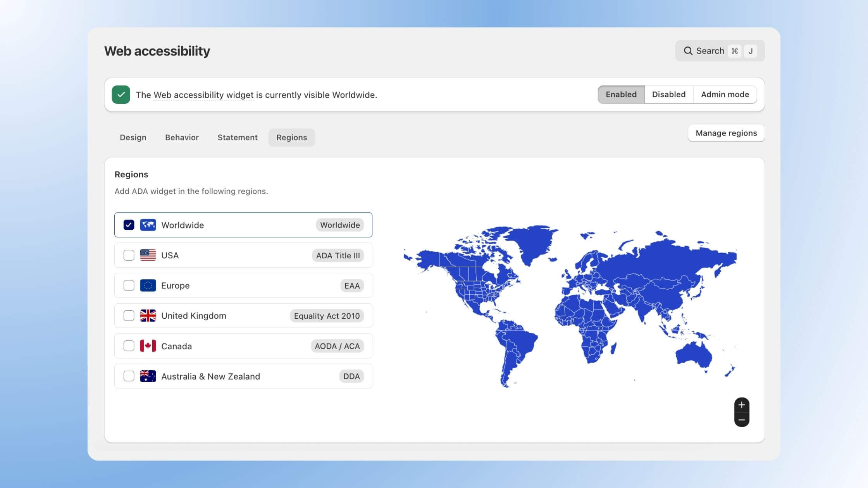Open the Search field

(710, 51)
